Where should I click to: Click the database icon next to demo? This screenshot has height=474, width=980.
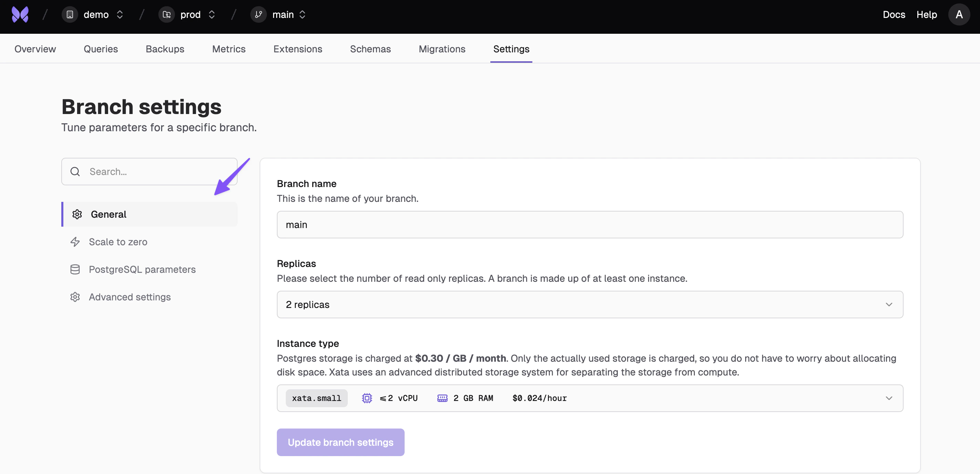(70, 14)
